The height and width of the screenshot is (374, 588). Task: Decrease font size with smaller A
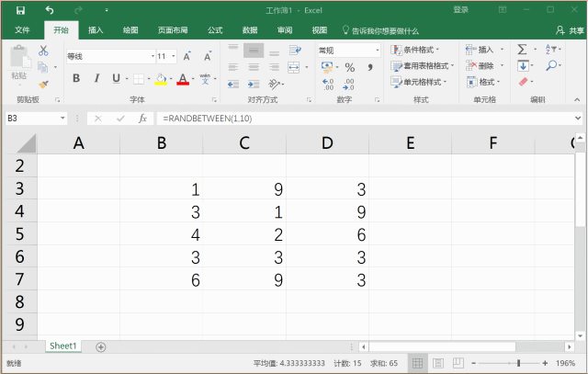(208, 56)
